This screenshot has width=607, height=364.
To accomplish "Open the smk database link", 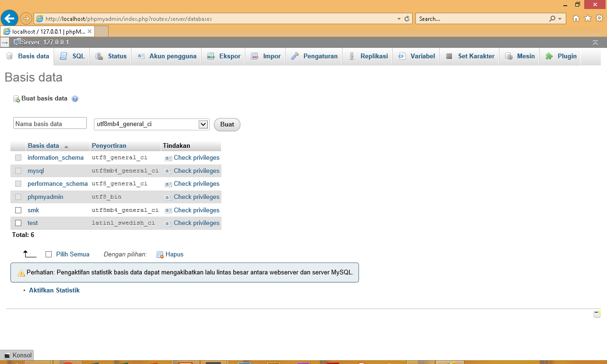I will coord(33,210).
